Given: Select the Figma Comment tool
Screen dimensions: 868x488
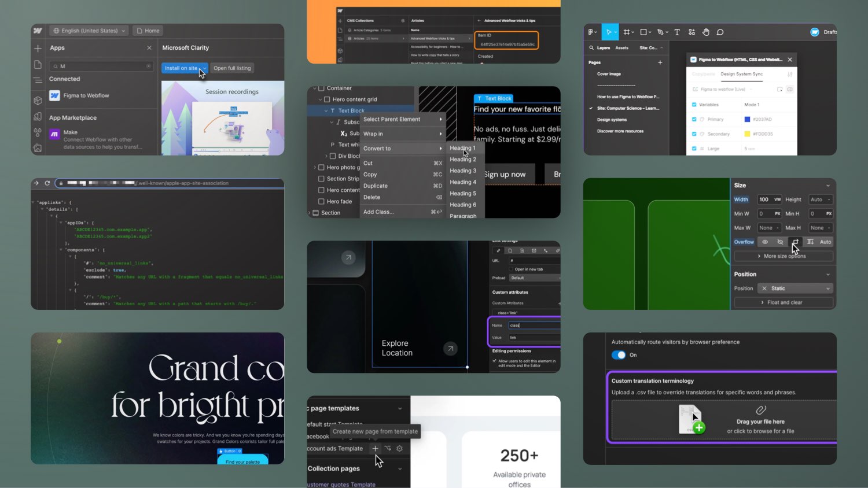Looking at the screenshot, I should coord(720,32).
